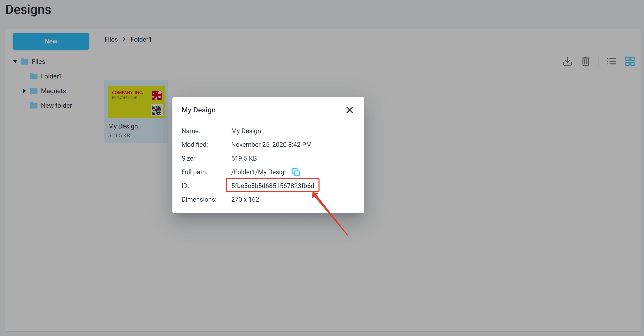Click the New button
644x336 pixels.
[x=51, y=41]
